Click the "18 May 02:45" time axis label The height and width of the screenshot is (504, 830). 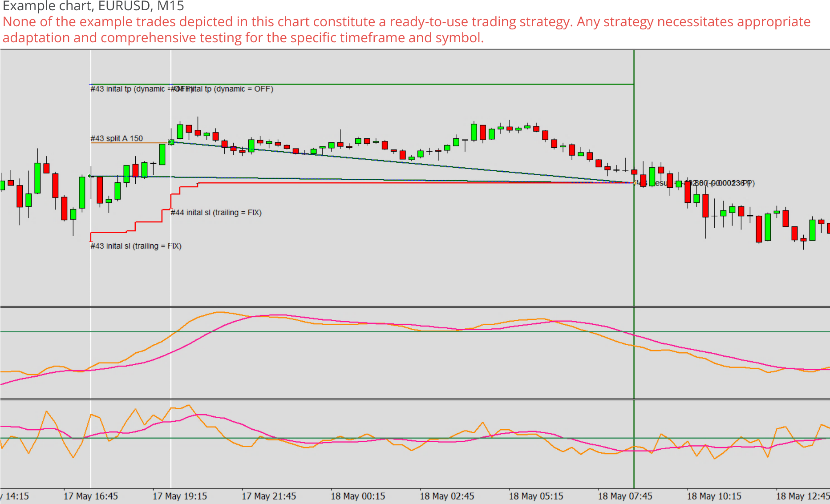coord(447,496)
